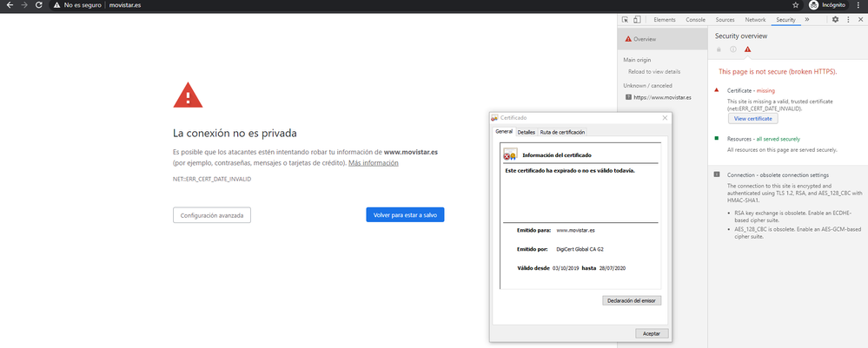This screenshot has width=868, height=348.
Task: Activate the DevTools inspect element picker
Action: click(625, 19)
